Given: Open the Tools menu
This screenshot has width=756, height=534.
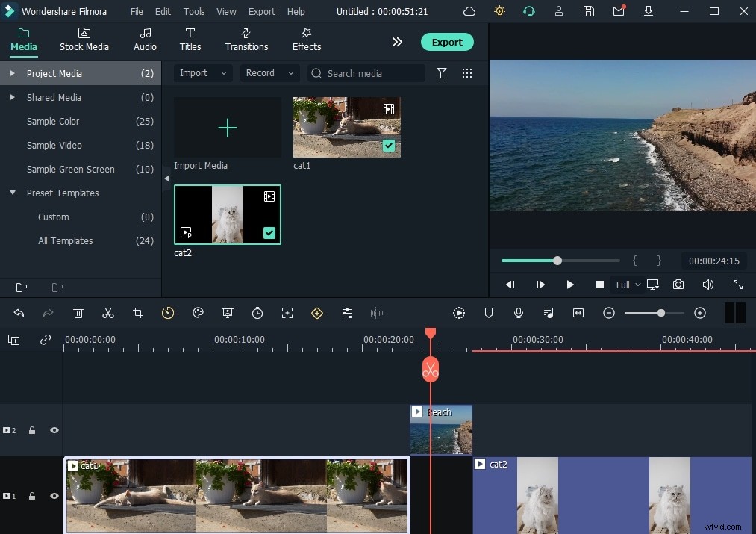Looking at the screenshot, I should click(193, 11).
